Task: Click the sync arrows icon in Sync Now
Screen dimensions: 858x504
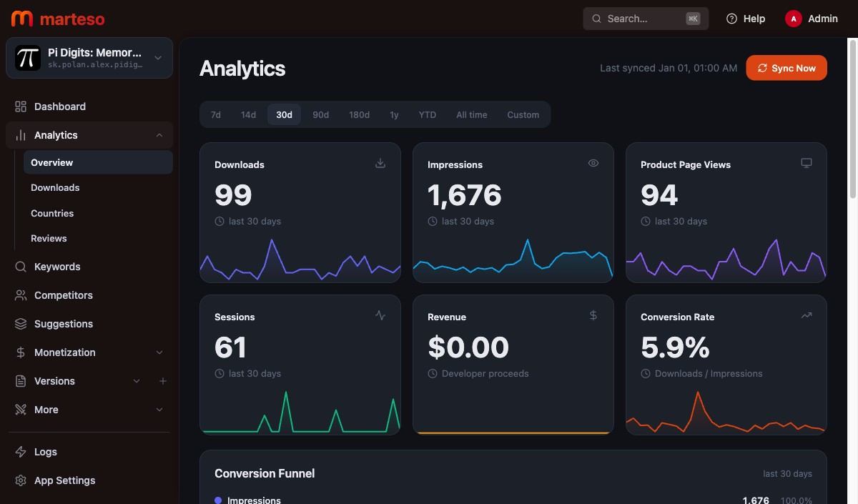Action: (x=762, y=68)
